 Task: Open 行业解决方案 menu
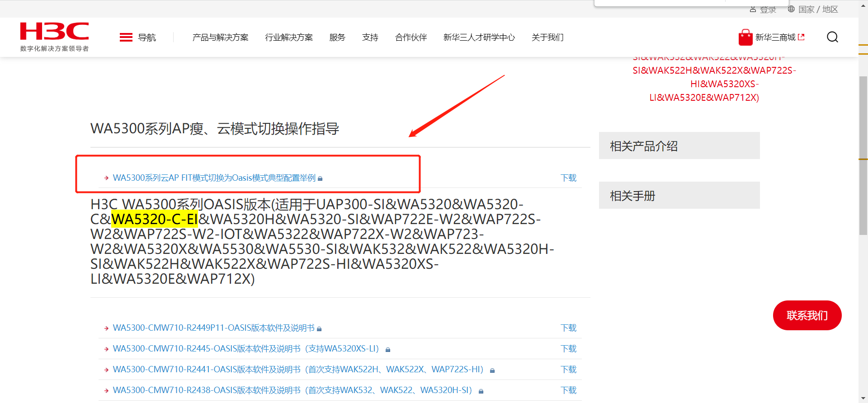pos(289,37)
